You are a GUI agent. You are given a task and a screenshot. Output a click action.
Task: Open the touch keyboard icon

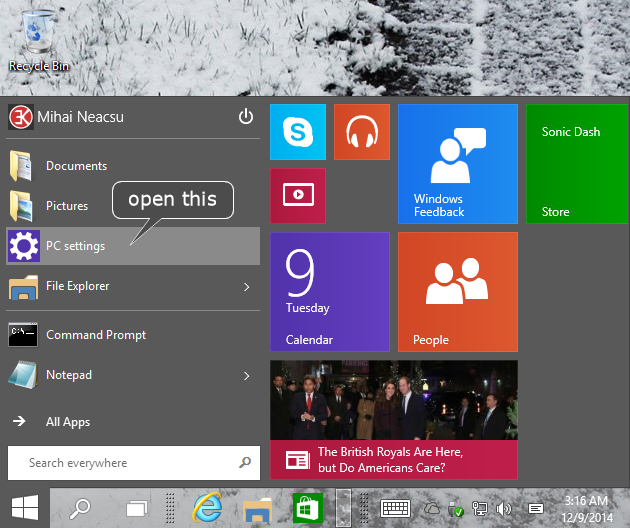[395, 509]
